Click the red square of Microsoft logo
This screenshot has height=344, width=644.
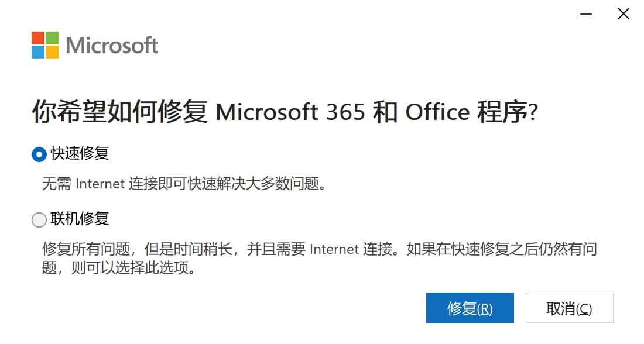tap(38, 38)
